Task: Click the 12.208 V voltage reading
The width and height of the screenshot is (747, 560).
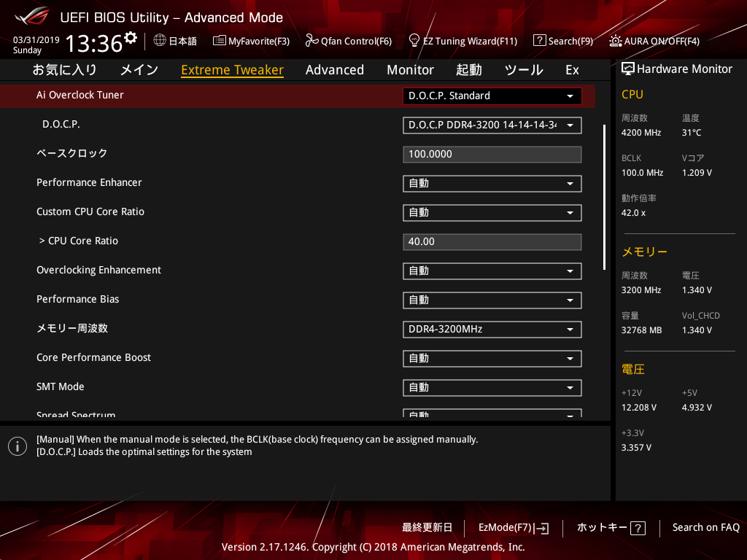Action: point(639,408)
